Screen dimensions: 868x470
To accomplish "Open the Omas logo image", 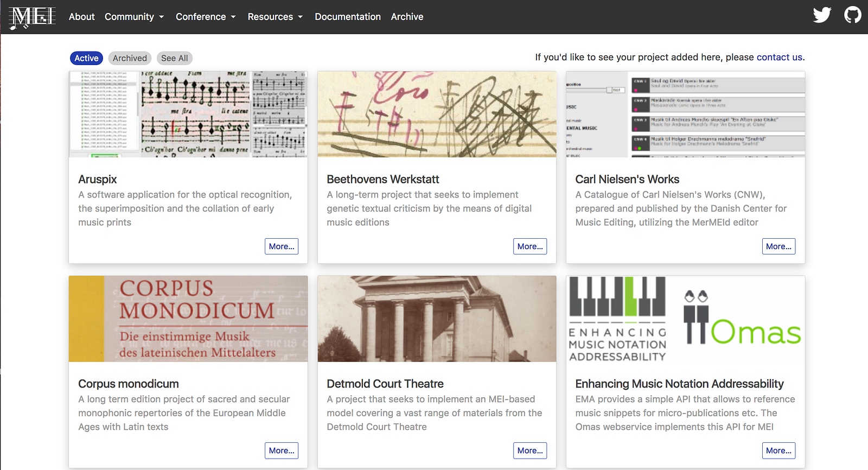I will coord(685,319).
